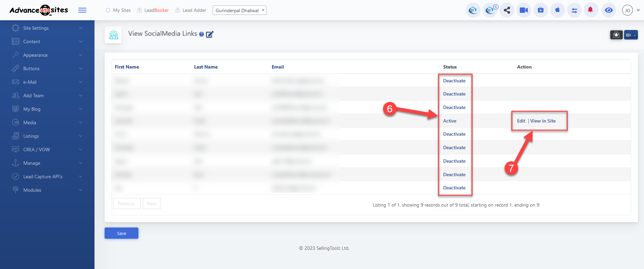Click the video camera icon in header
The image size is (644, 269).
(524, 10)
